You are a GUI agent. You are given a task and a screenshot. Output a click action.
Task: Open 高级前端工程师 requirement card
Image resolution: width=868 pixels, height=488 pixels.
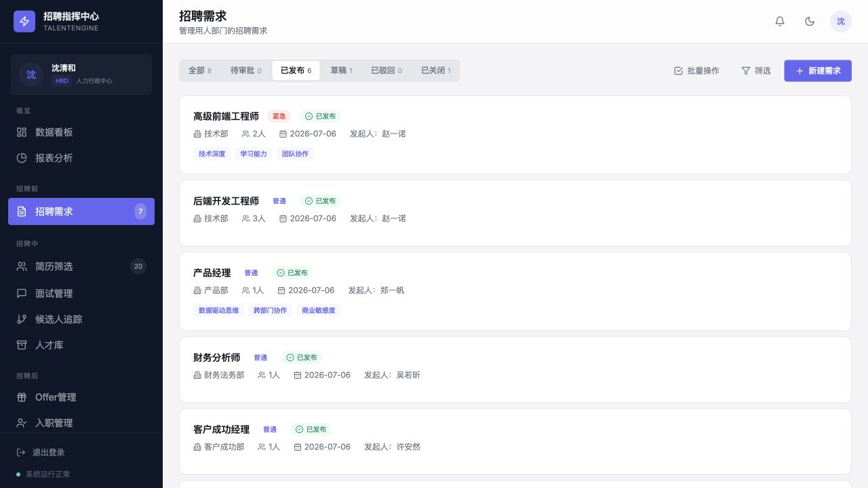pyautogui.click(x=515, y=135)
